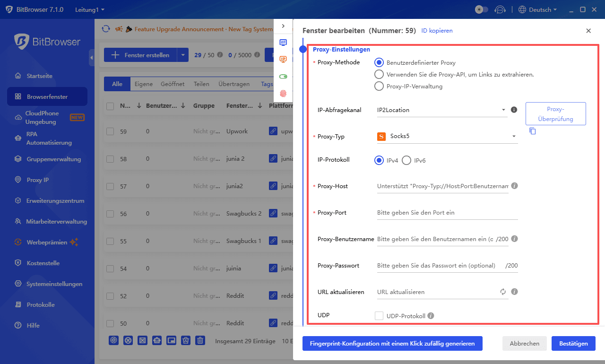Select the Proxy-IP-Verwaltung radio option
Image resolution: width=605 pixels, height=364 pixels.
click(x=379, y=86)
